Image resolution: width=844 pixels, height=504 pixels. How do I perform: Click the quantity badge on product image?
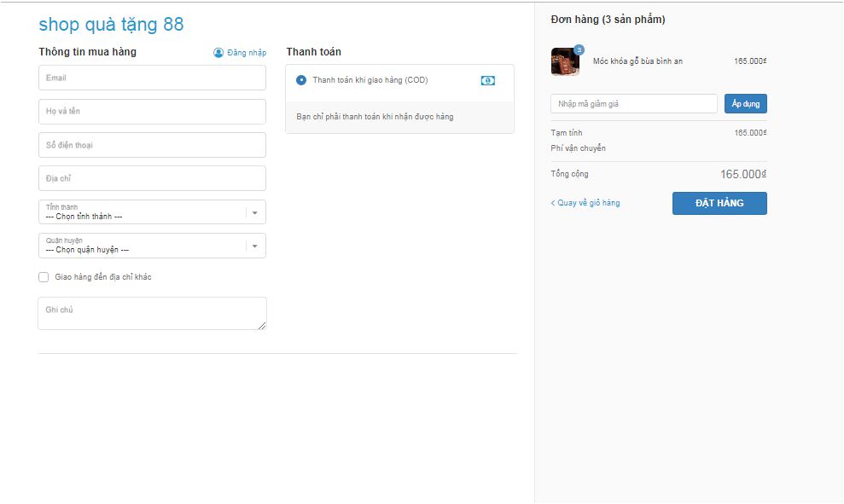579,50
